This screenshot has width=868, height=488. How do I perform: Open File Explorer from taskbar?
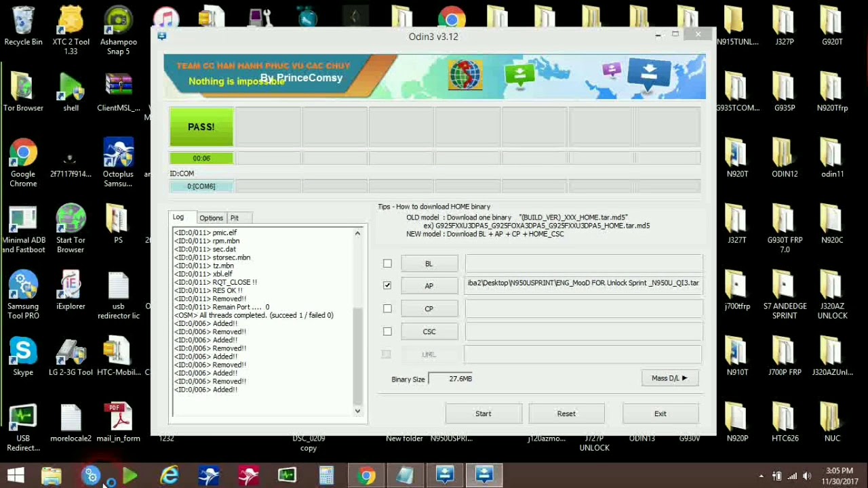tap(51, 476)
